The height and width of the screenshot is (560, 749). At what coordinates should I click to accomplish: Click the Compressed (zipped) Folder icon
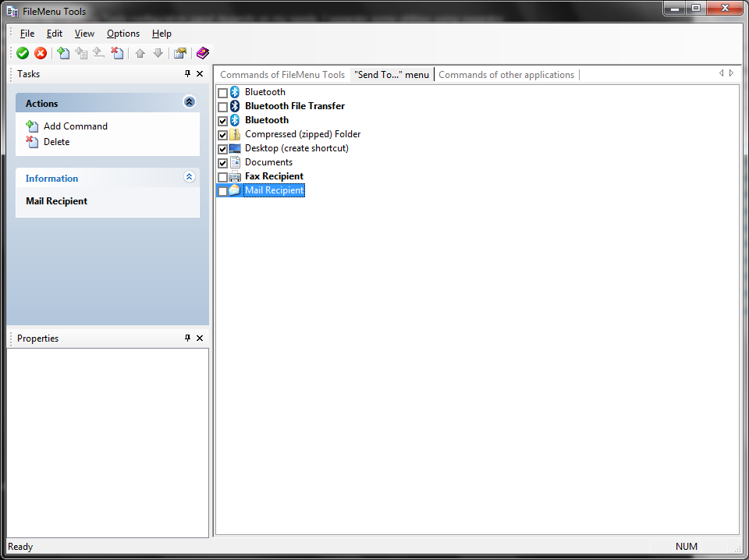(x=235, y=134)
